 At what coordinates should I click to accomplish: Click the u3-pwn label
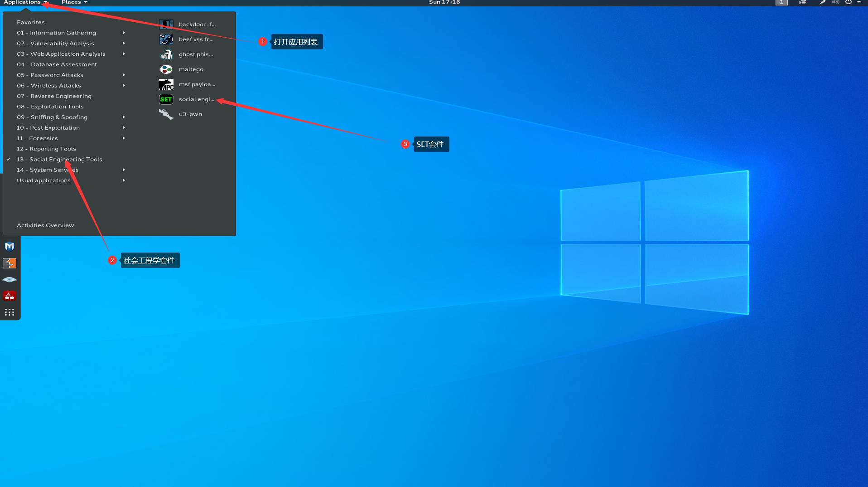(x=190, y=114)
